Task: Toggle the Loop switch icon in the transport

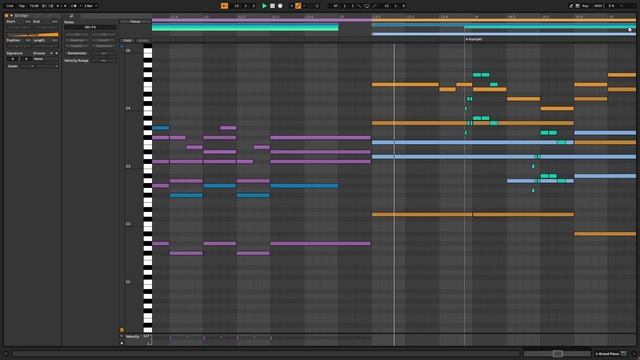Action: (x=367, y=6)
